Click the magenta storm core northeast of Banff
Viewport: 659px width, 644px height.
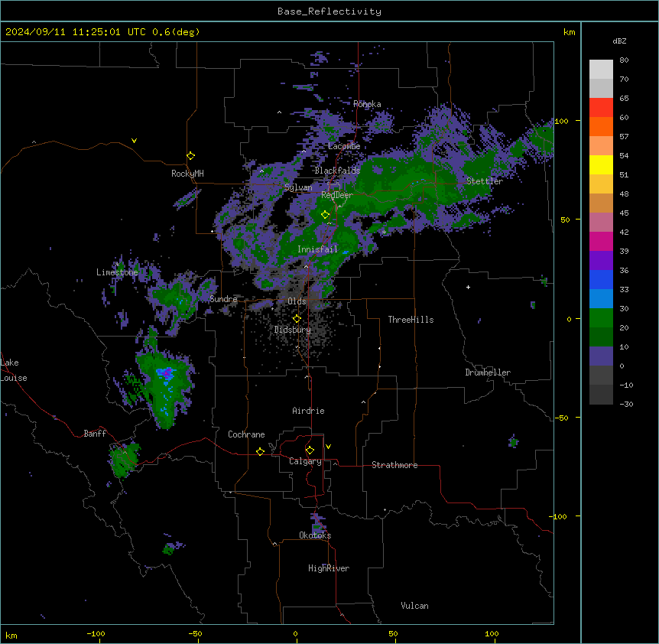pos(167,372)
